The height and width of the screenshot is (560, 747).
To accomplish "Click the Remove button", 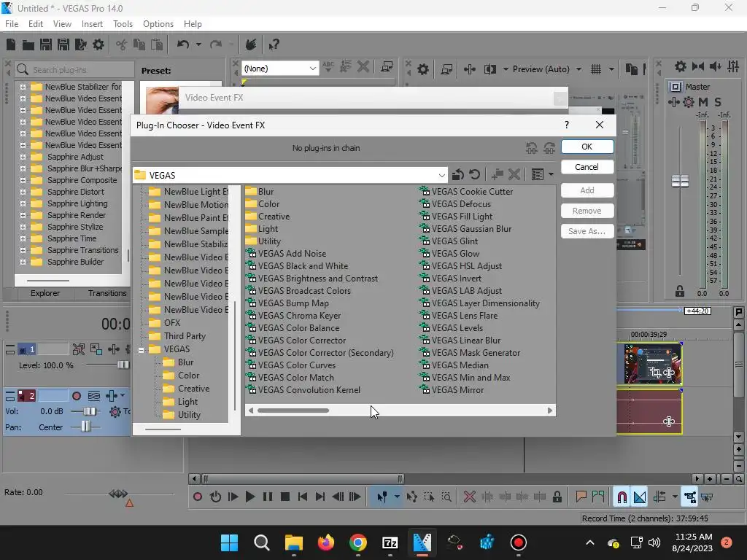I will [x=587, y=211].
